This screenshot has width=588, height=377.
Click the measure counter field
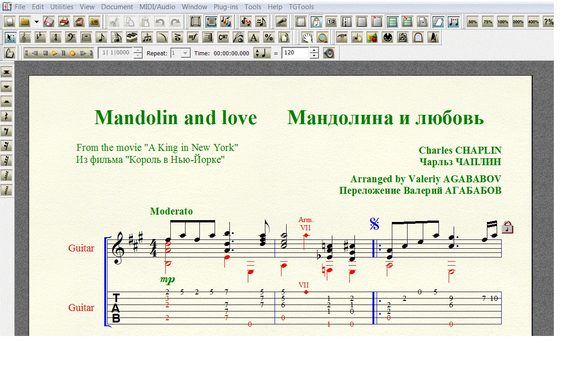tap(115, 53)
